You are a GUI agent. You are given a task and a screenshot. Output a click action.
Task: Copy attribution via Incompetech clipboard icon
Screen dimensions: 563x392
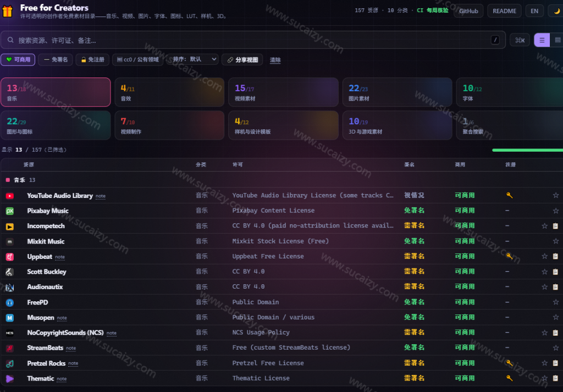555,226
